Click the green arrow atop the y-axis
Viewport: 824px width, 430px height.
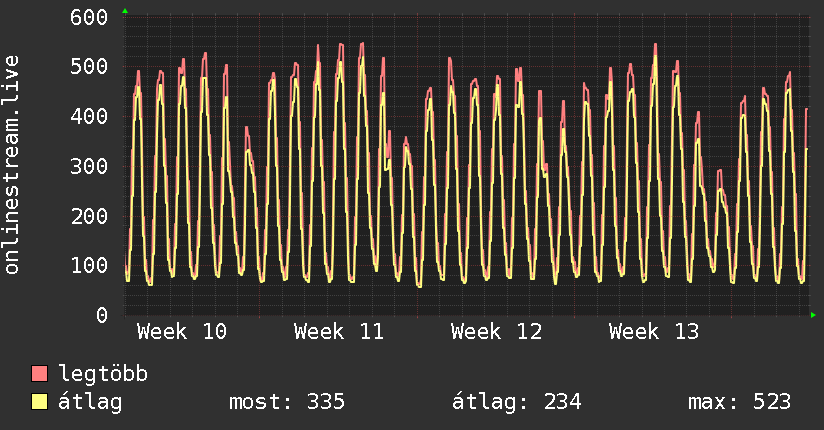[125, 11]
